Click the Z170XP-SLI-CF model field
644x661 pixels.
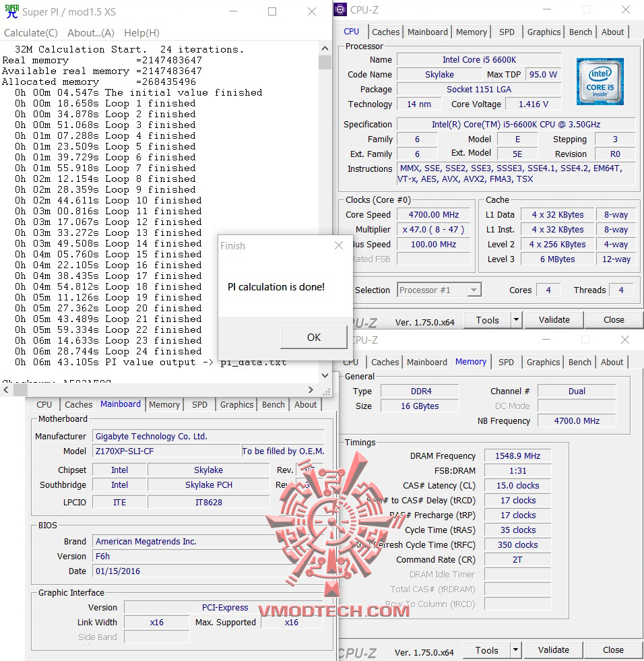coord(166,451)
